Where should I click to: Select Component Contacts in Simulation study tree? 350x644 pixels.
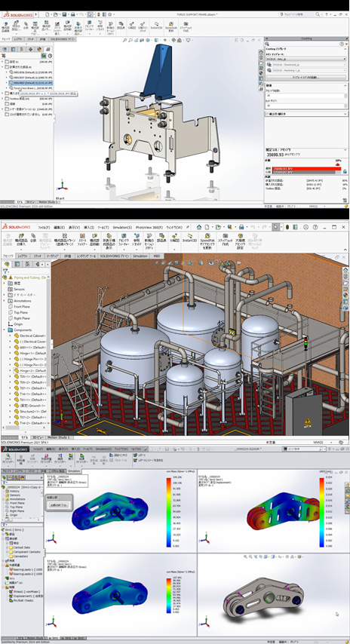[26, 551]
